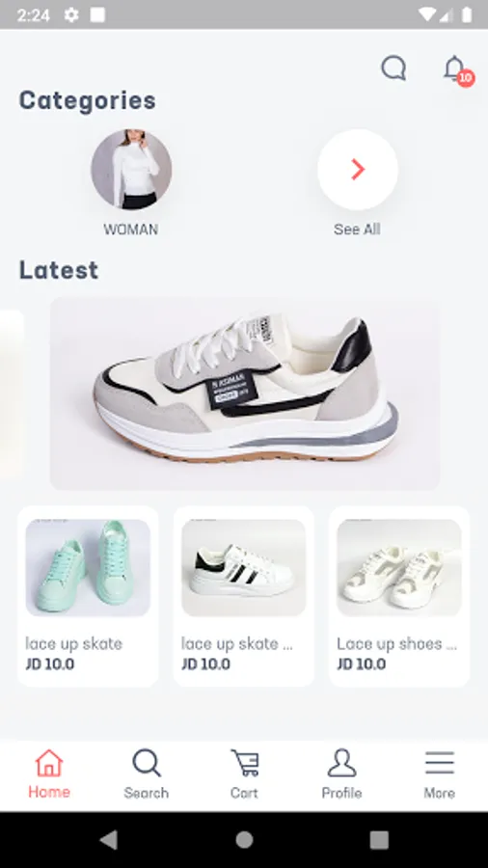Viewport: 488px width, 868px height.
Task: View the mint green lace up skate
Action: coord(88,596)
